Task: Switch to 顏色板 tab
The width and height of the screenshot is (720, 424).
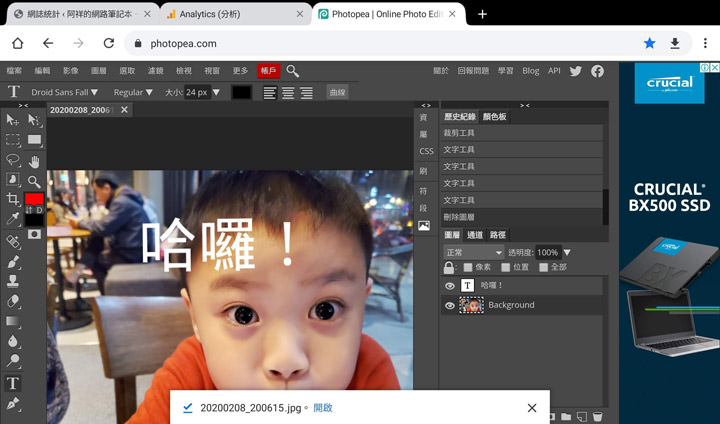Action: (495, 117)
